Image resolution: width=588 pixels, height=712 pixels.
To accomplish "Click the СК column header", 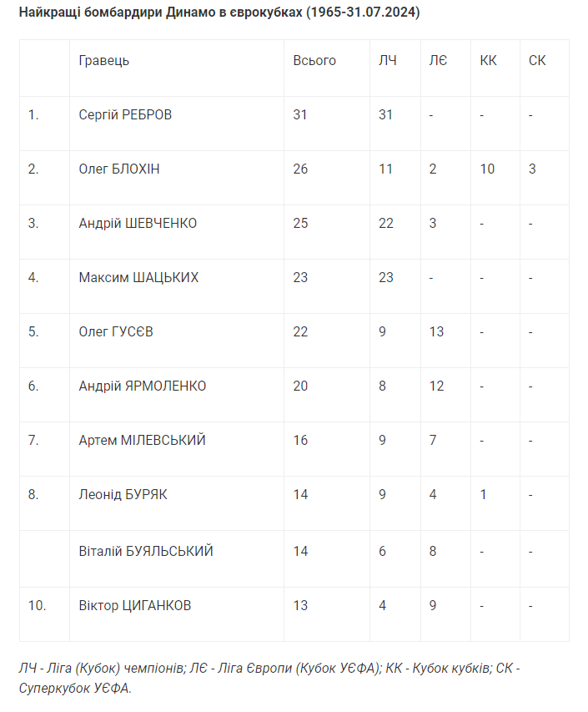I will click(537, 61).
